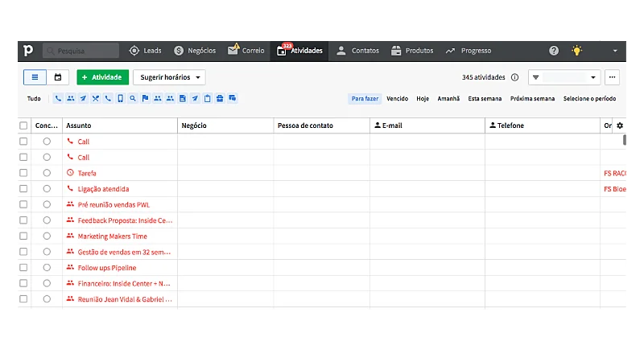Screen dimensions: 644x362
Task: Open the Progresso tab
Action: (469, 51)
